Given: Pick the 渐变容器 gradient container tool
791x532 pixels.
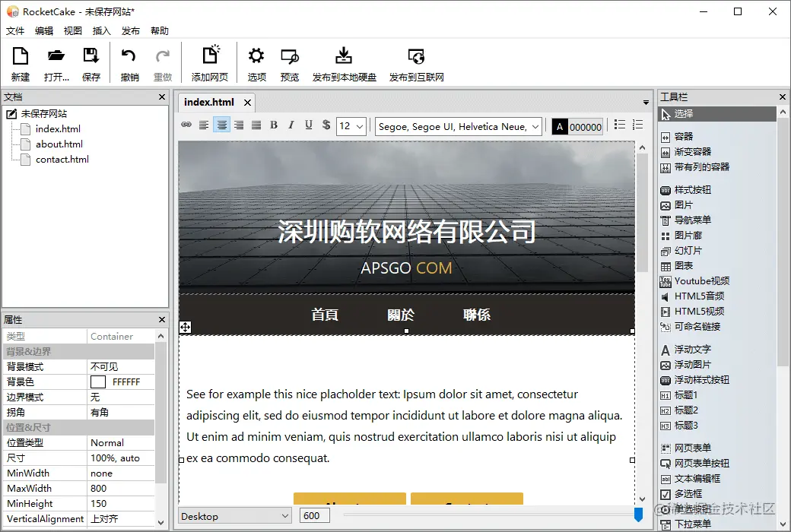Looking at the screenshot, I should 692,152.
